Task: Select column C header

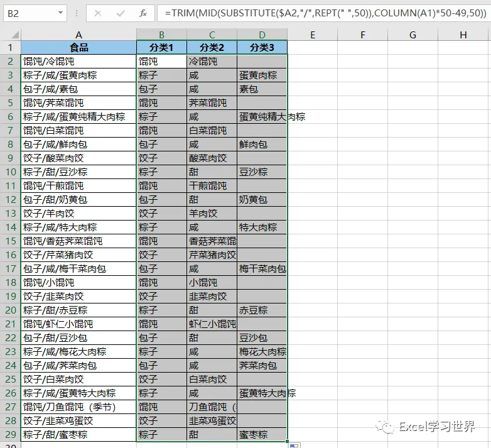Action: coord(212,35)
